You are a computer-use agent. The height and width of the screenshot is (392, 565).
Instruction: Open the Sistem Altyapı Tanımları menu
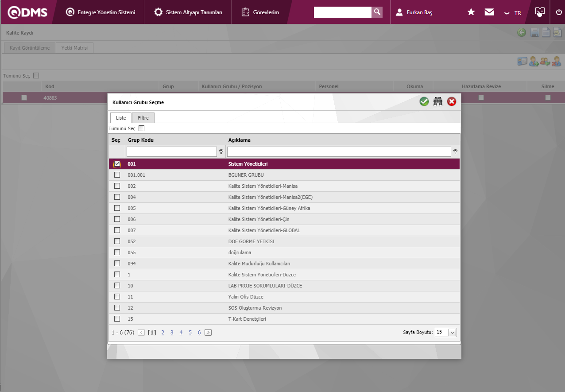[x=188, y=12]
